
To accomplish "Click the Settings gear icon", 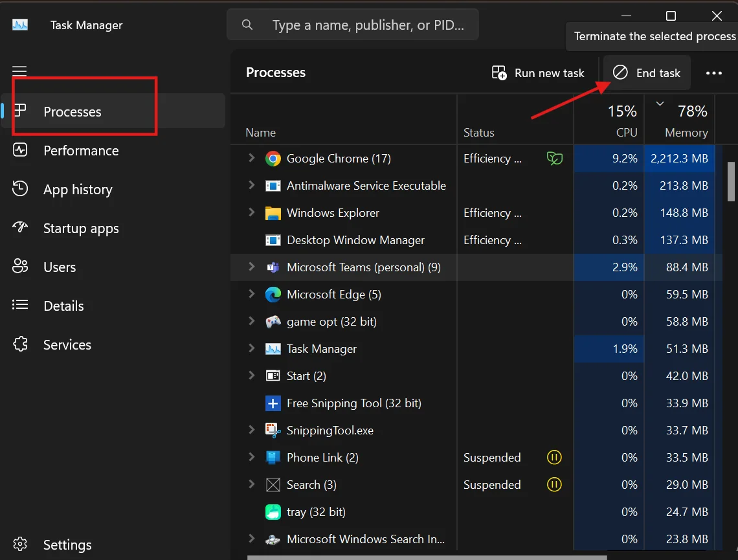I will coord(20,544).
